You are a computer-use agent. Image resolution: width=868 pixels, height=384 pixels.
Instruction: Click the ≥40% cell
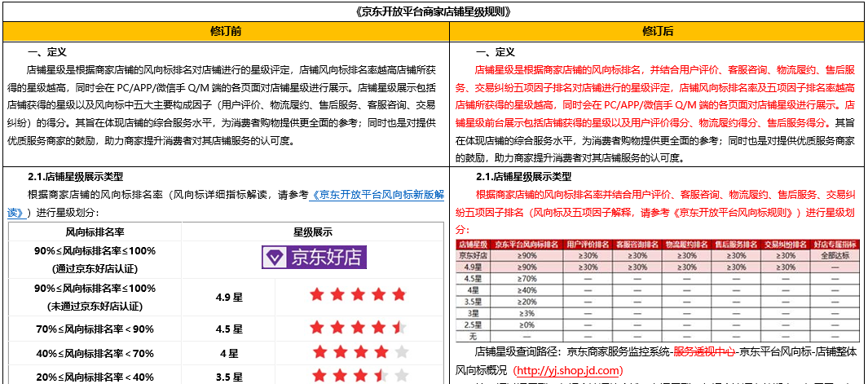526,290
